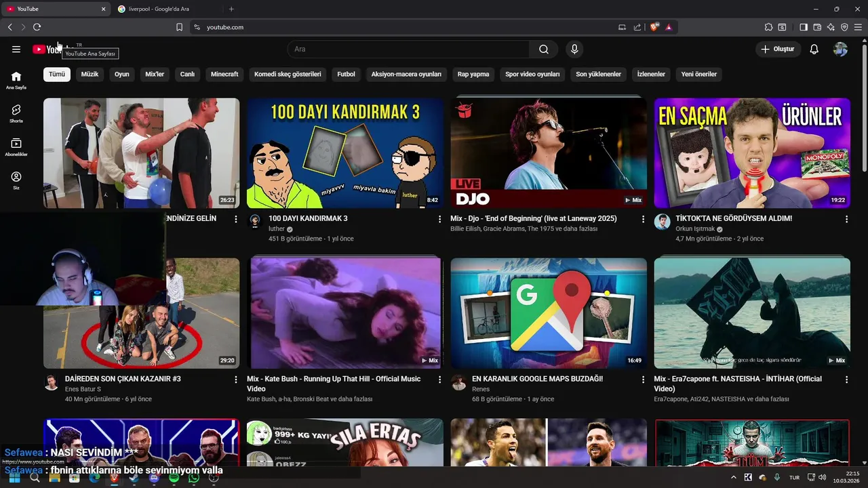Open the browser main hamburger menu
868x488 pixels.
coord(859,27)
